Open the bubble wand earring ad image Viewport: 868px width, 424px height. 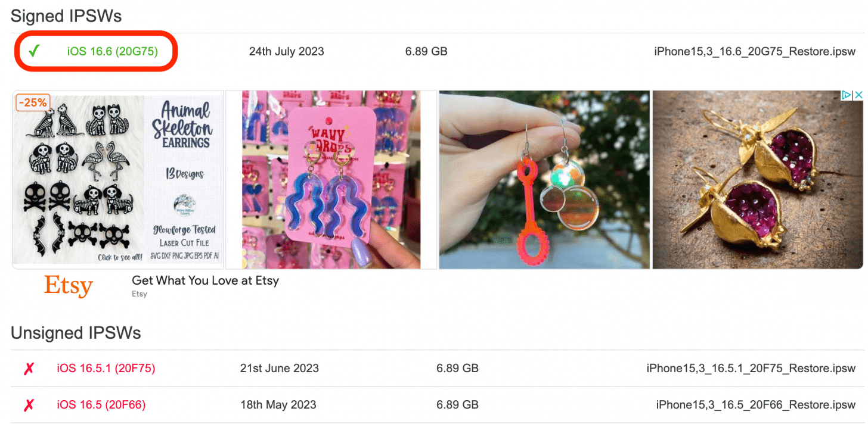[544, 180]
